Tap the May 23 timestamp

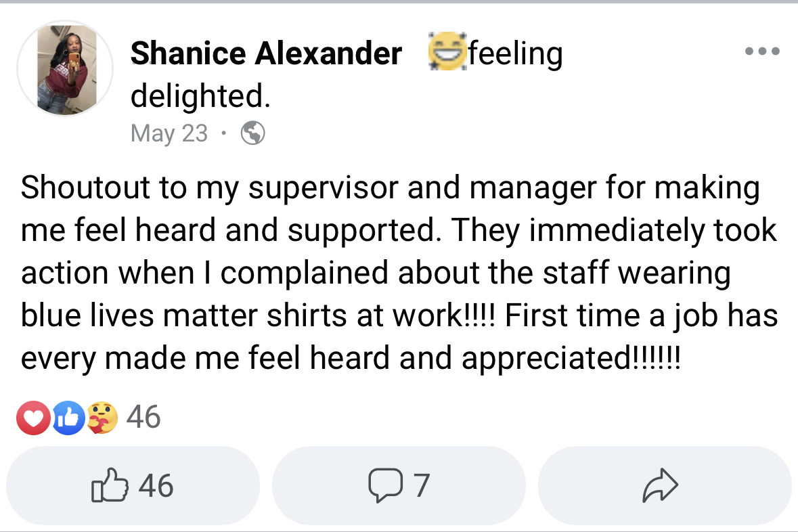tap(169, 133)
